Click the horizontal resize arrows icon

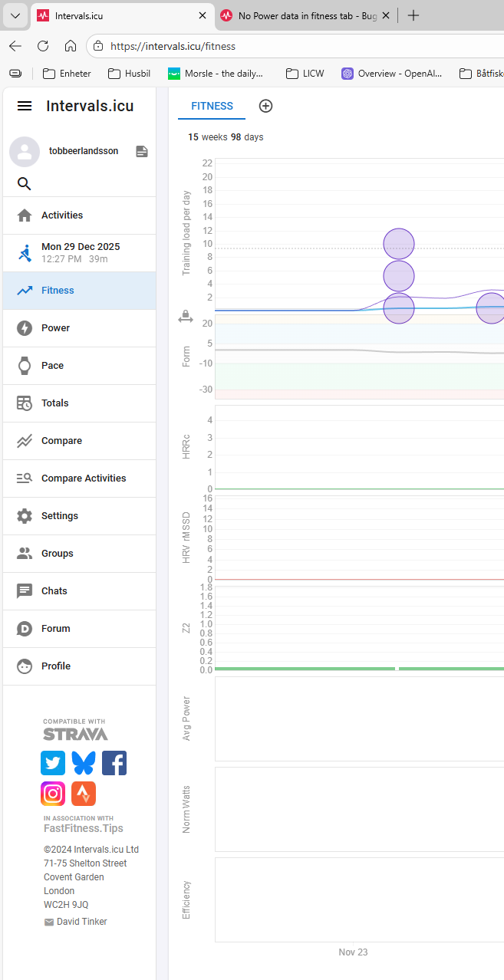tap(185, 317)
